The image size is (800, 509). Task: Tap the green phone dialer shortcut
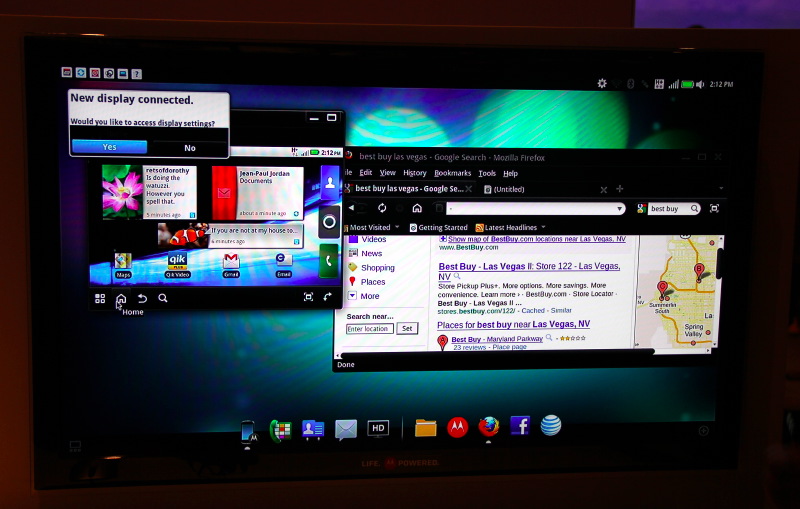coord(329,261)
